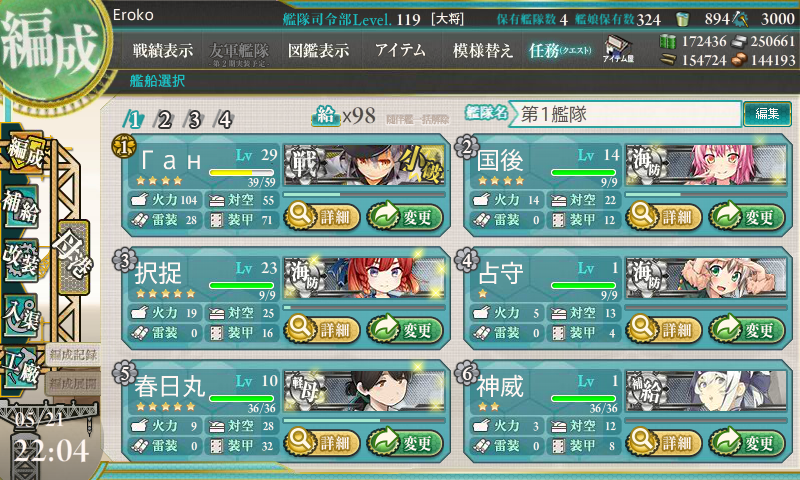Open the 補給 resupply sidebar icon
The height and width of the screenshot is (480, 800).
20,207
